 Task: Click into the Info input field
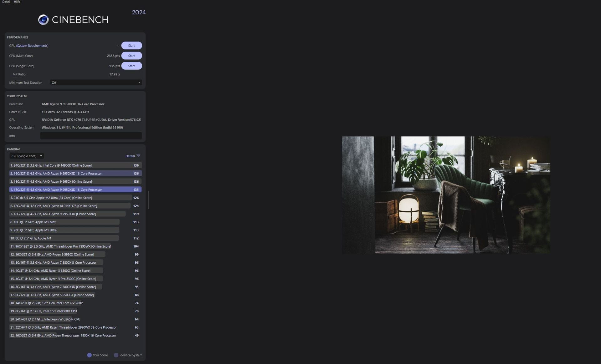[91, 136]
